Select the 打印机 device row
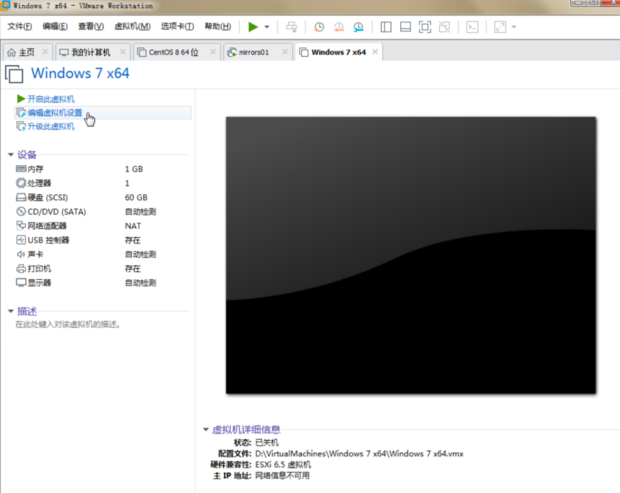The image size is (620, 493). coord(102,268)
